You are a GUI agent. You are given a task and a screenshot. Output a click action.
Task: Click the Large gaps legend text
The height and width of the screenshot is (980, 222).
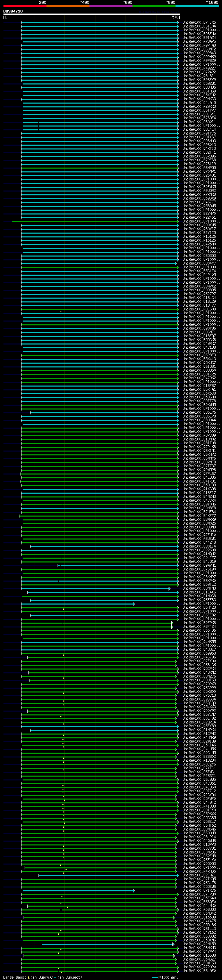(x=43, y=977)
